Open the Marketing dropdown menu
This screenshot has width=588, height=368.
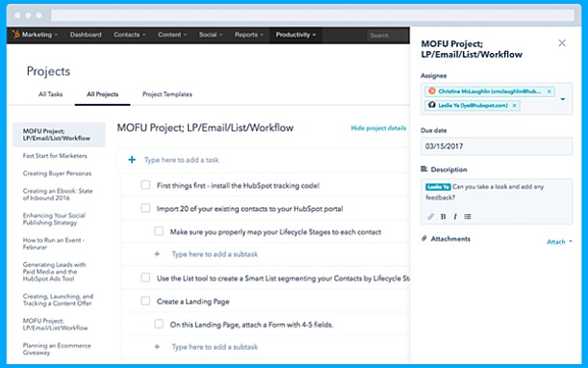point(39,35)
